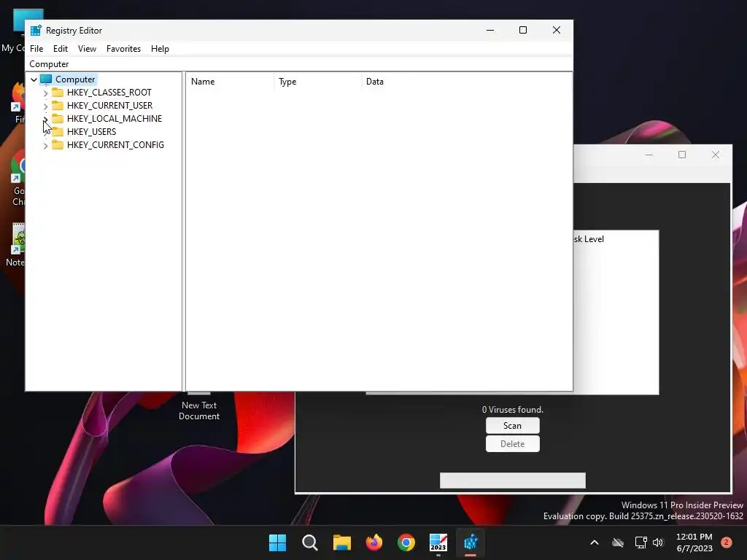The height and width of the screenshot is (560, 747).
Task: Select the HKEY_CURRENT_CONFIG folder icon
Action: tap(58, 144)
